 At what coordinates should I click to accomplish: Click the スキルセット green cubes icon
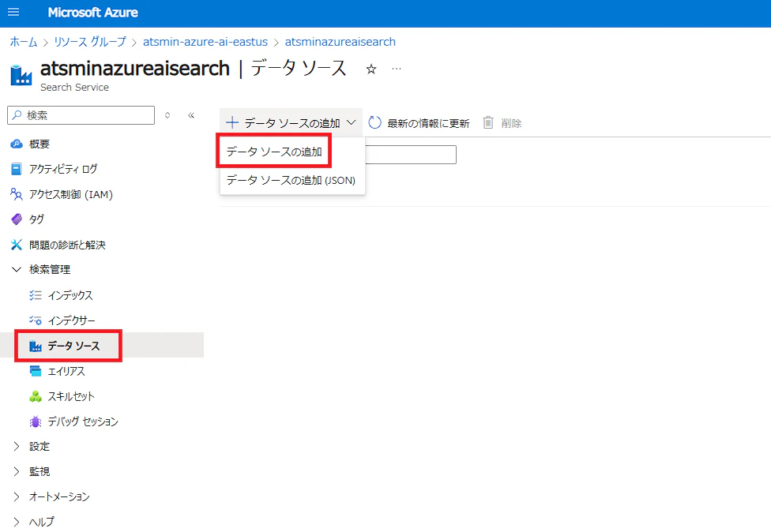[x=36, y=396]
